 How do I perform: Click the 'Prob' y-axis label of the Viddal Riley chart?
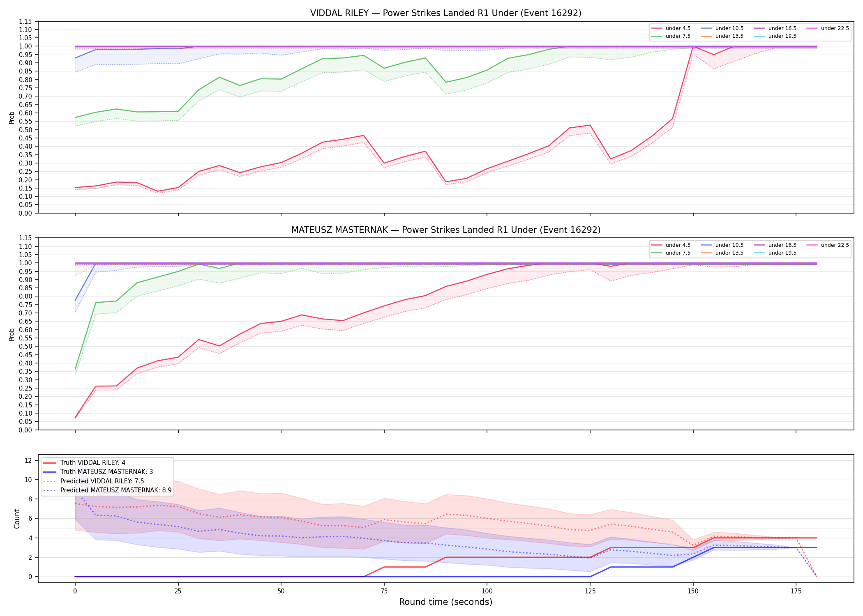[x=12, y=117]
